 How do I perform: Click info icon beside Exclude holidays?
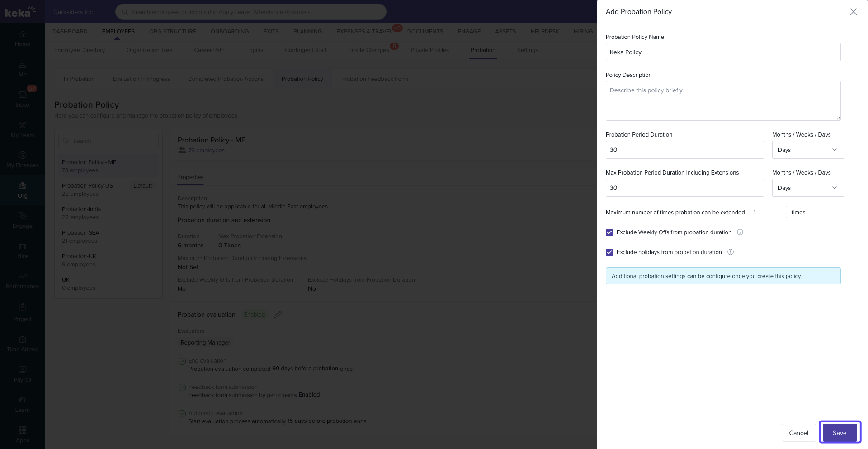point(731,252)
